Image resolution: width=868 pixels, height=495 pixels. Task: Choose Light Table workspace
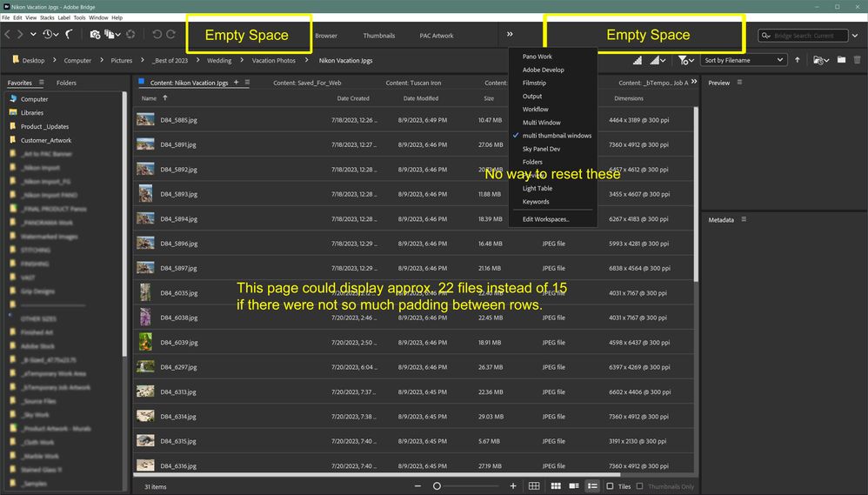click(537, 188)
